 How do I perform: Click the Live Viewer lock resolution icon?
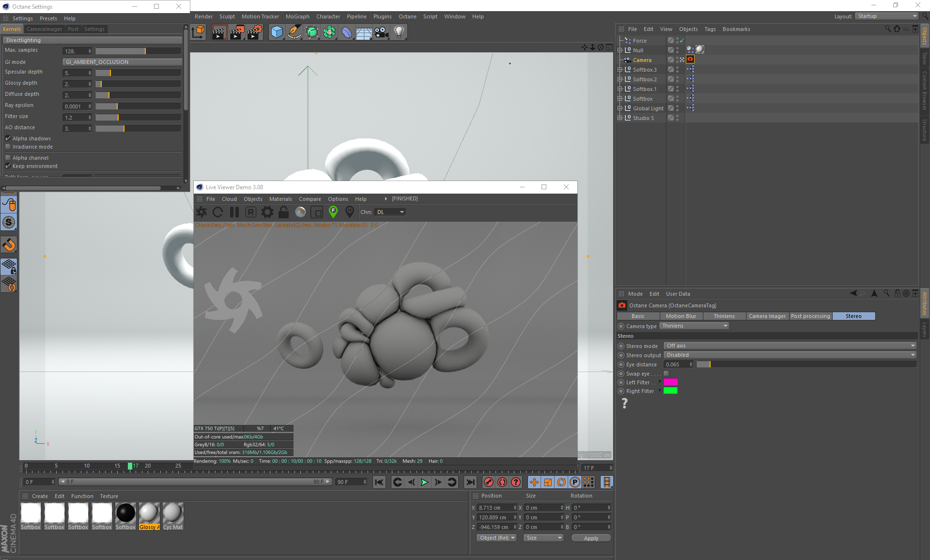[x=284, y=212]
